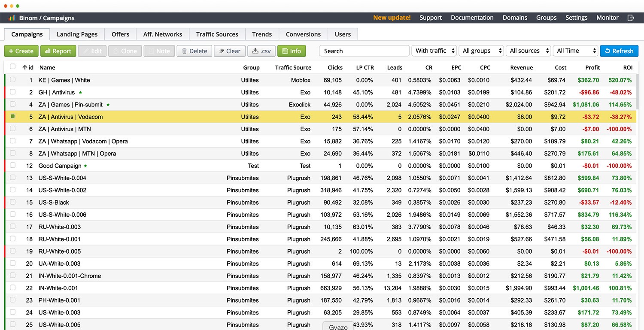Click the green Info button
Viewport: 644px width, 330px height.
coord(292,51)
